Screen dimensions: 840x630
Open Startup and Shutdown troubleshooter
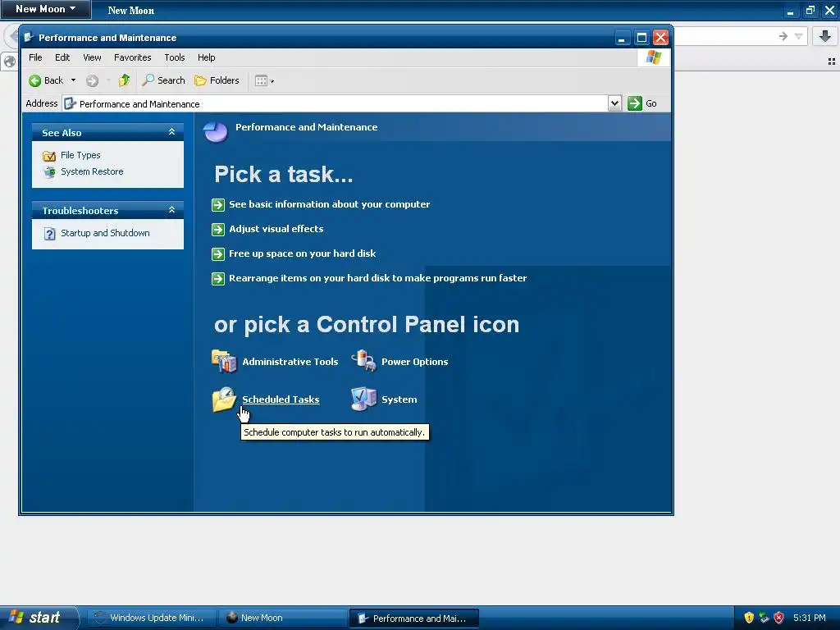point(105,233)
